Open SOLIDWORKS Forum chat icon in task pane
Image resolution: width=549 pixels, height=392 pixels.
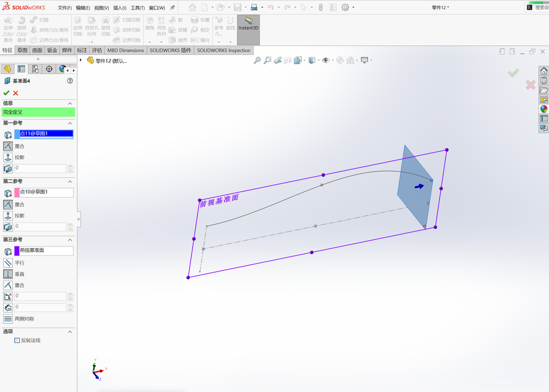544,128
